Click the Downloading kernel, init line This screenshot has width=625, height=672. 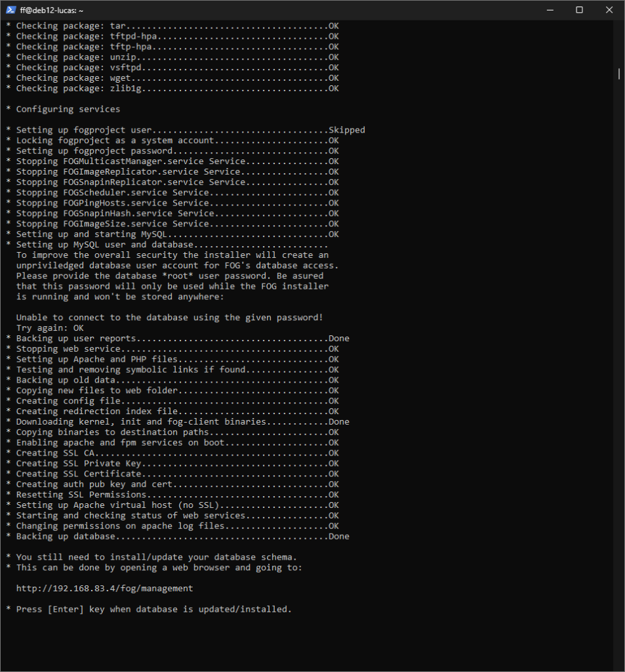[177, 422]
